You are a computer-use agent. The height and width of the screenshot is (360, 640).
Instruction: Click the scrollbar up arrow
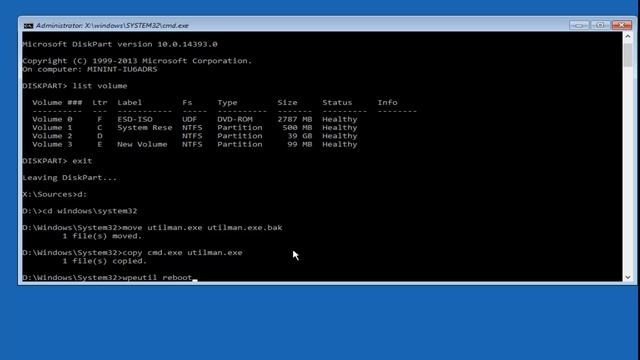coord(628,36)
